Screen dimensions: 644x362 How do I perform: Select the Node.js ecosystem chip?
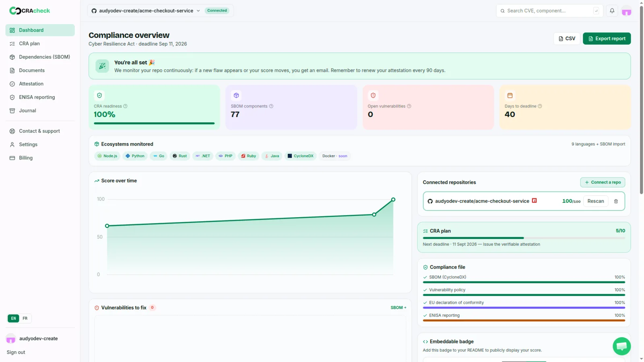tap(107, 156)
